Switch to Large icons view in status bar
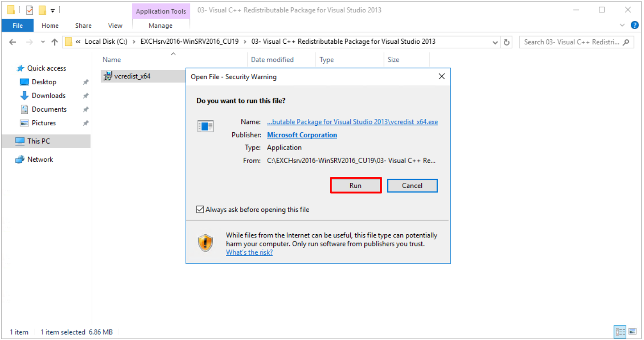 point(632,331)
